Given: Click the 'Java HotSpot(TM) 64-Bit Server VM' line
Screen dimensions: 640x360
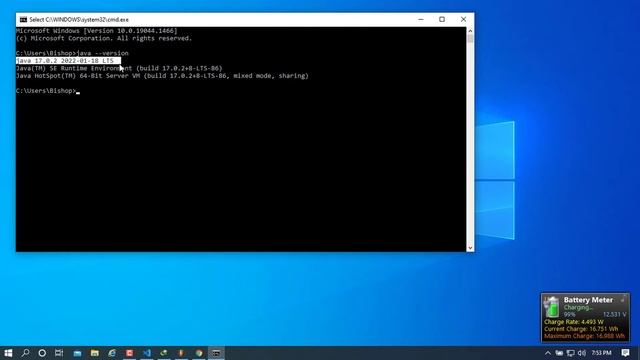Looking at the screenshot, I should pos(162,76).
